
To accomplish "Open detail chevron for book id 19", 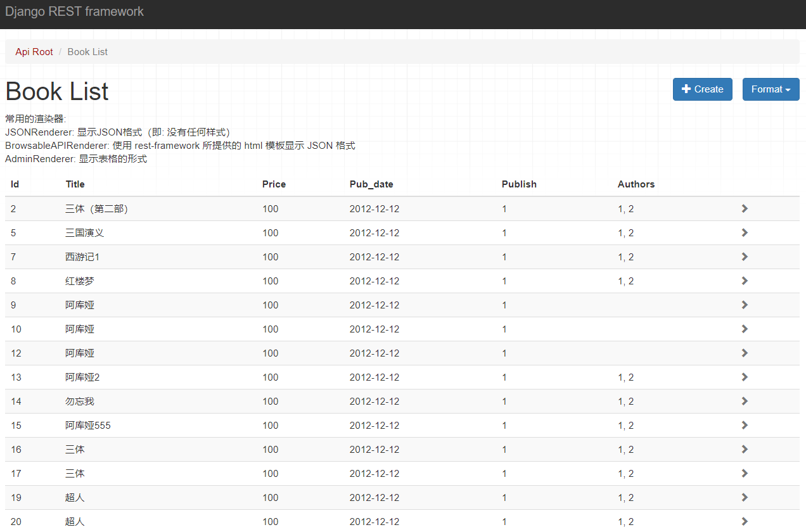I will click(745, 497).
